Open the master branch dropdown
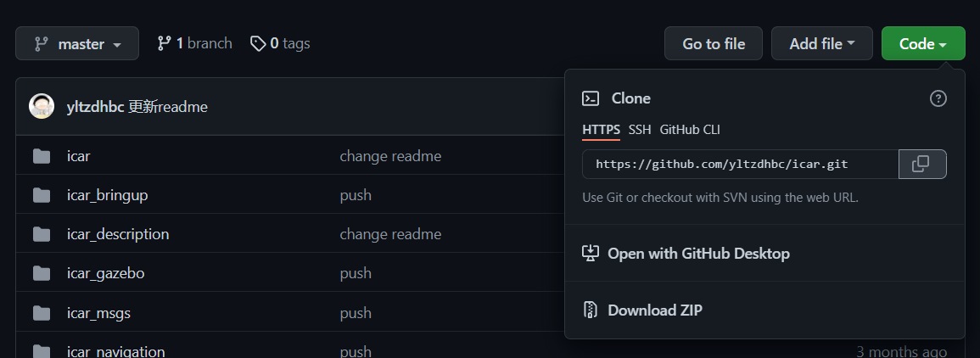This screenshot has height=358, width=980. coord(77,44)
